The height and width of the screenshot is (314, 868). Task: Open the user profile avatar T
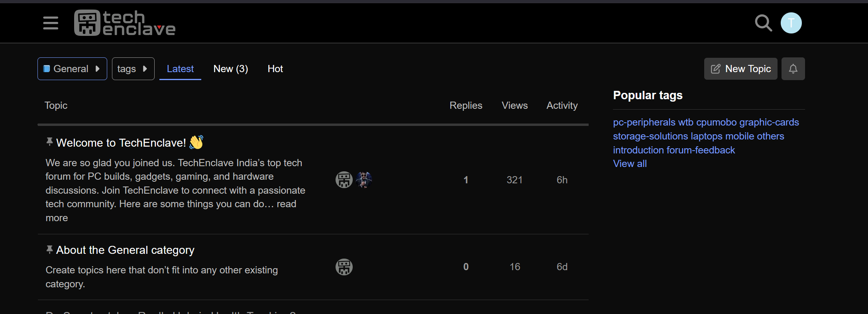click(791, 23)
